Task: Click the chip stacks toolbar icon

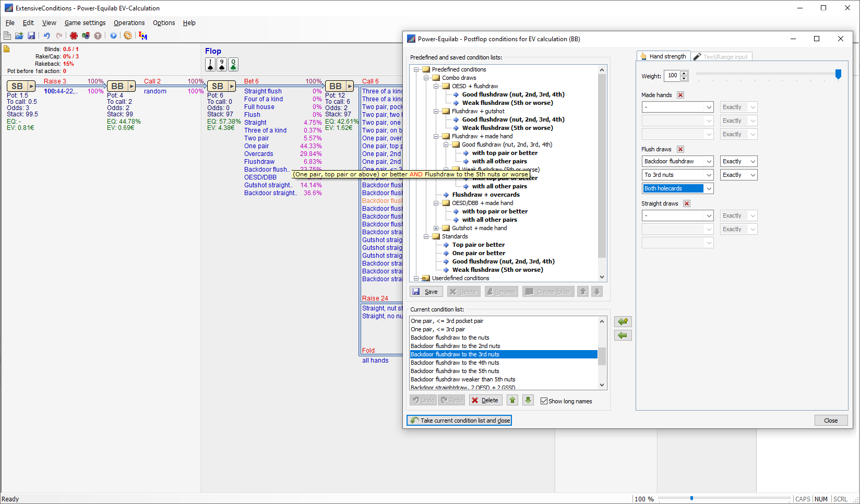Action: 86,35
